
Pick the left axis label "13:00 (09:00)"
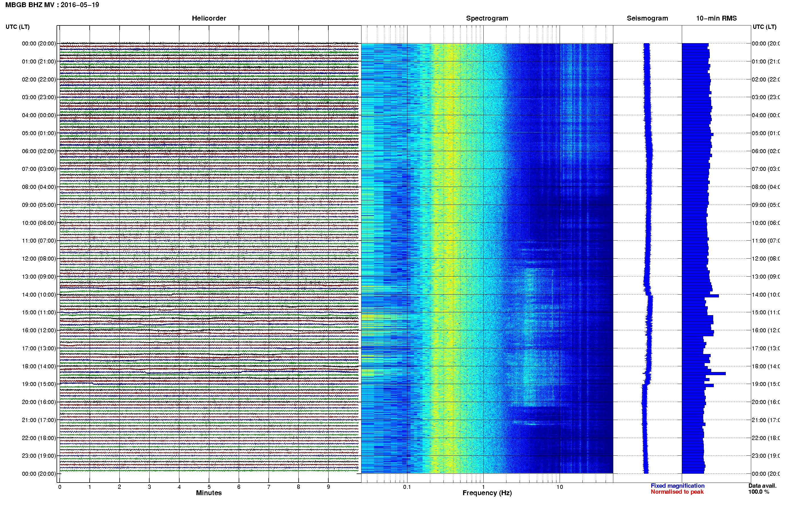click(39, 277)
